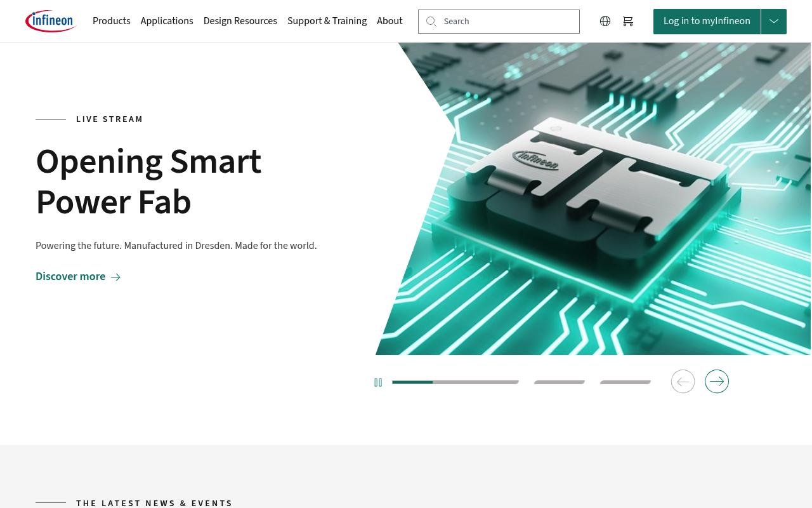Click the magnifier search icon
Viewport: 812px width, 508px height.
coord(431,22)
